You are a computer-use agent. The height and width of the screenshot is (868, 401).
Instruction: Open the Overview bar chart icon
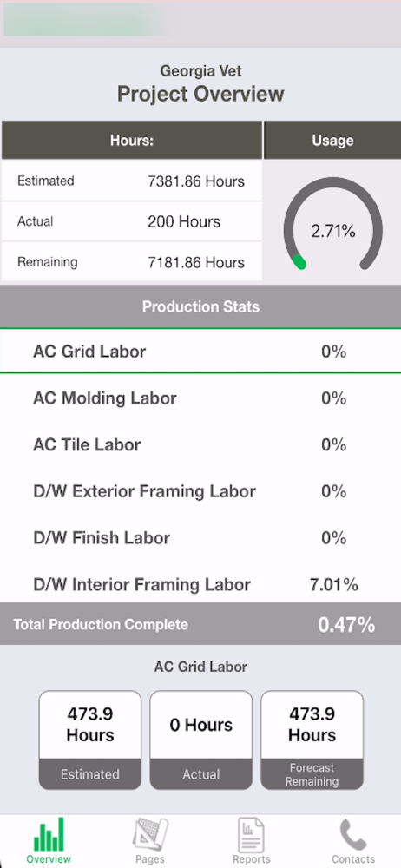(x=49, y=833)
